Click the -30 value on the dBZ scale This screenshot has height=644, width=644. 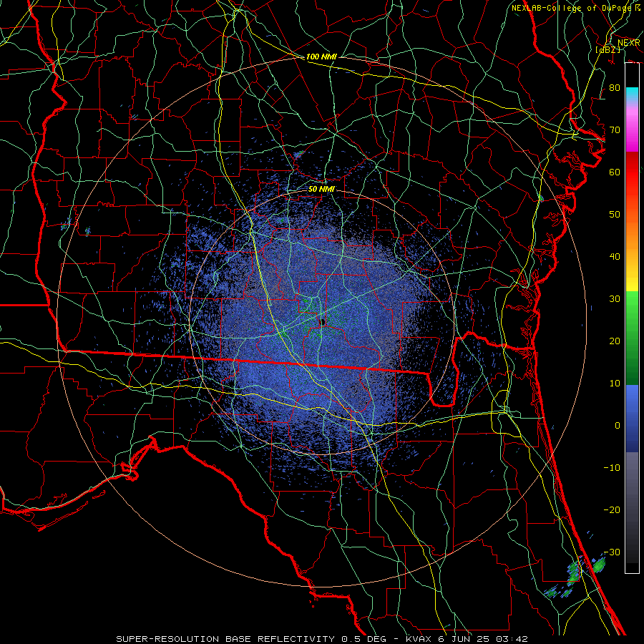[x=612, y=552]
